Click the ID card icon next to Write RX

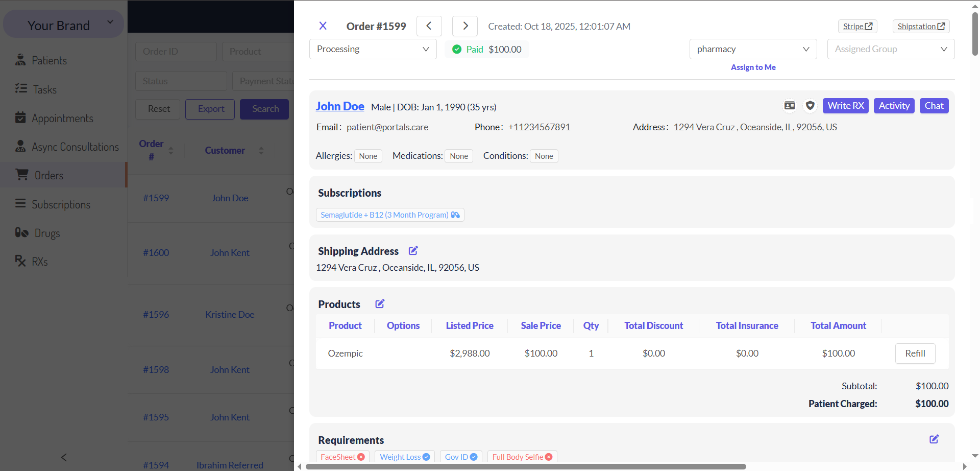click(790, 106)
